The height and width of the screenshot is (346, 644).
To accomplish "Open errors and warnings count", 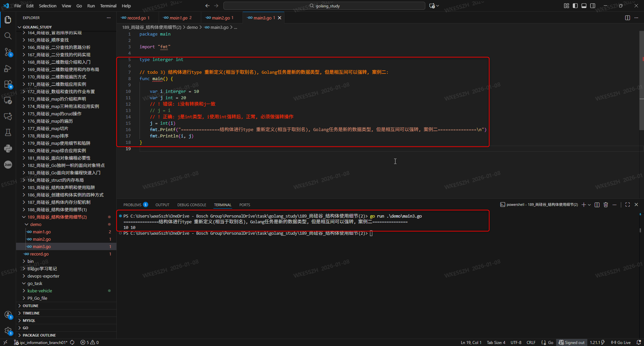I will 90,342.
